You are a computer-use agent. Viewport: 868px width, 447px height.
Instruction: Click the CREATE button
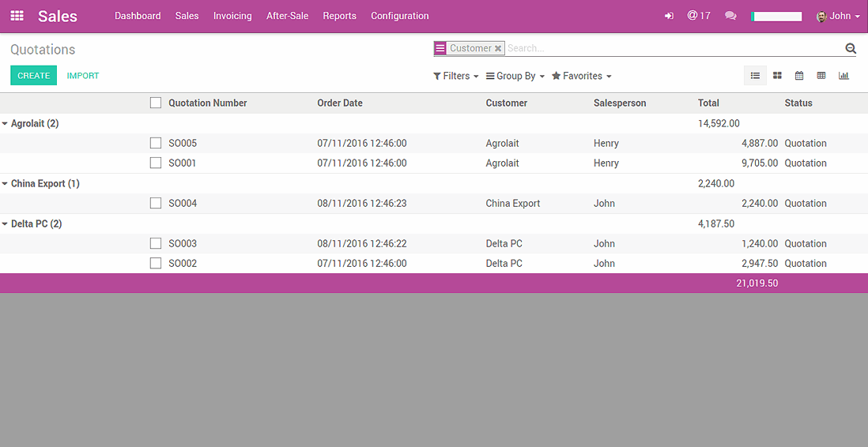[34, 76]
